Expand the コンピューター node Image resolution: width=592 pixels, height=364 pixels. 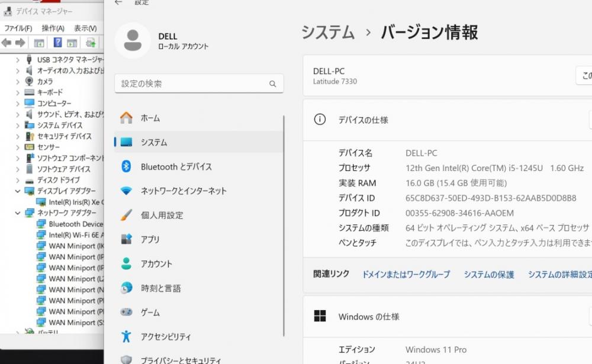[17, 103]
